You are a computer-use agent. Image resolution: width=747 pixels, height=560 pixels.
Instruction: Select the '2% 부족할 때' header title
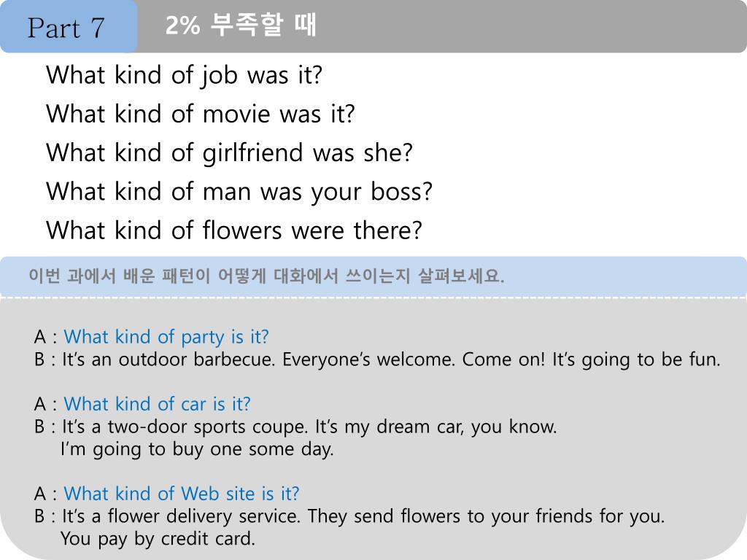tap(241, 25)
